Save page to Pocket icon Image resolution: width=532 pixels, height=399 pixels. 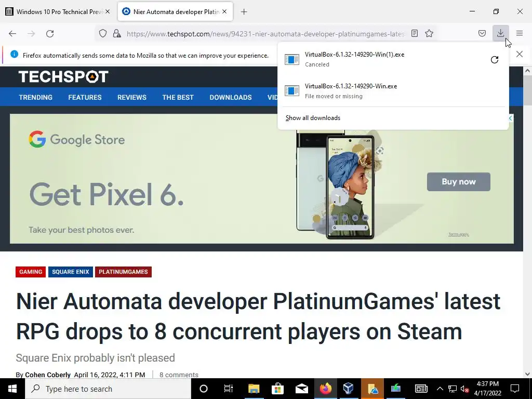point(482,33)
